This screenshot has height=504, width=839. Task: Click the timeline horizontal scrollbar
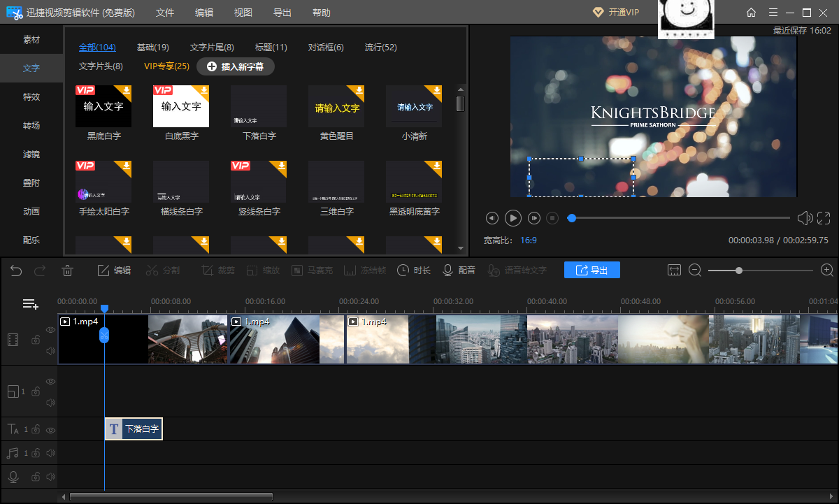tap(171, 496)
